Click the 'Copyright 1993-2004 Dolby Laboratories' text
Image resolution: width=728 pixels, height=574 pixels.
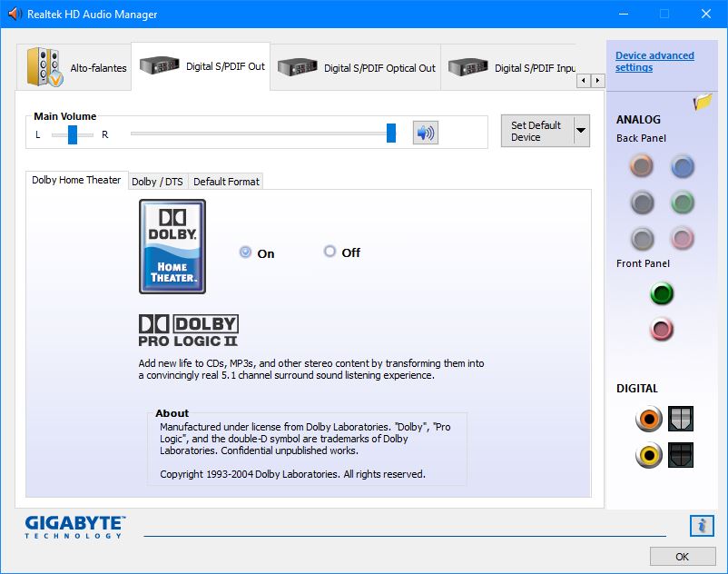(292, 474)
